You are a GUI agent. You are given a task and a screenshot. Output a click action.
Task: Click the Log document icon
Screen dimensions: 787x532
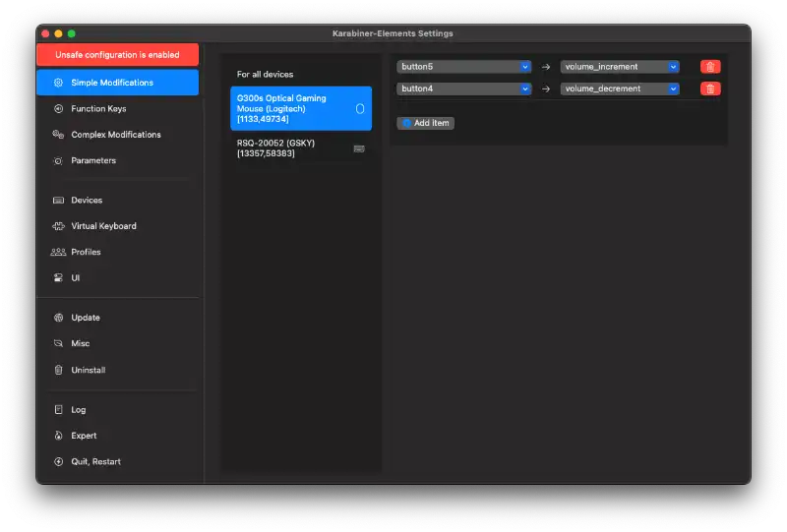(x=58, y=409)
